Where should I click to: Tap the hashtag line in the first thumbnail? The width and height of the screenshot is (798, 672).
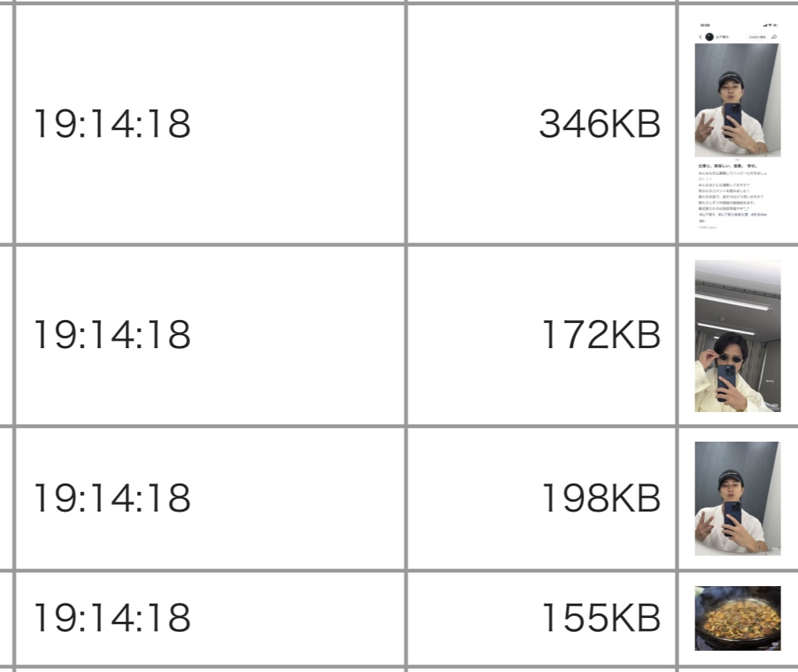(733, 214)
